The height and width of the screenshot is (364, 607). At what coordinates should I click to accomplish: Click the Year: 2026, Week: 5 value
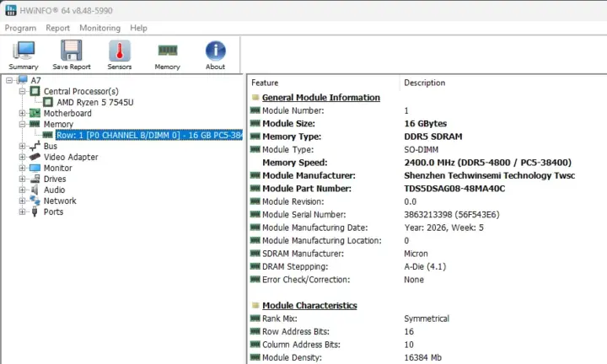pyautogui.click(x=443, y=227)
